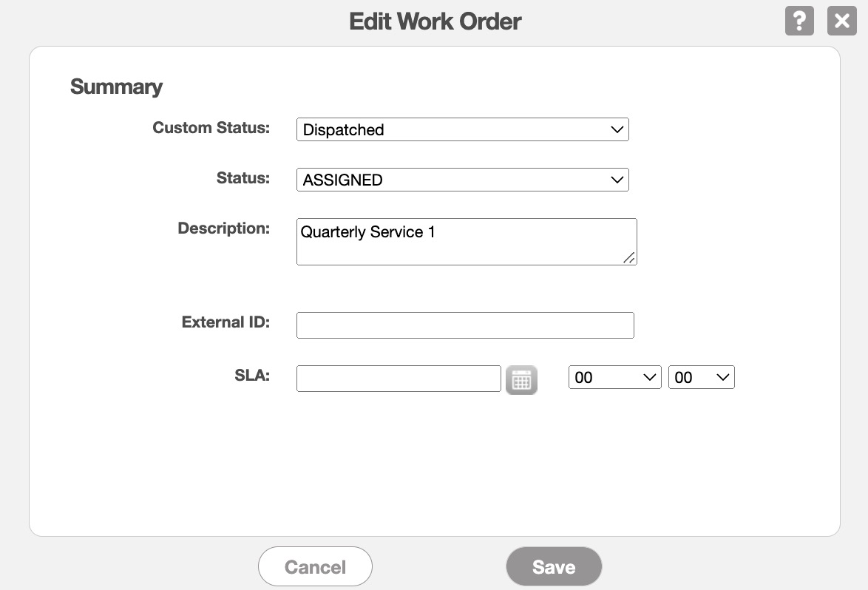The width and height of the screenshot is (868, 590).
Task: Click the SLA field label
Action: pyautogui.click(x=252, y=376)
